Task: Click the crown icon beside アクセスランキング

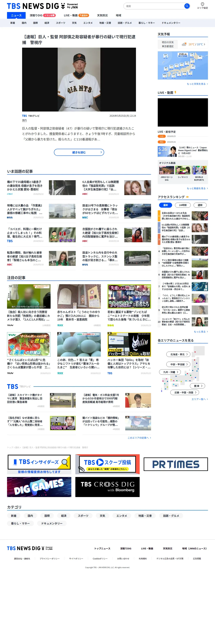Action: click(x=187, y=197)
